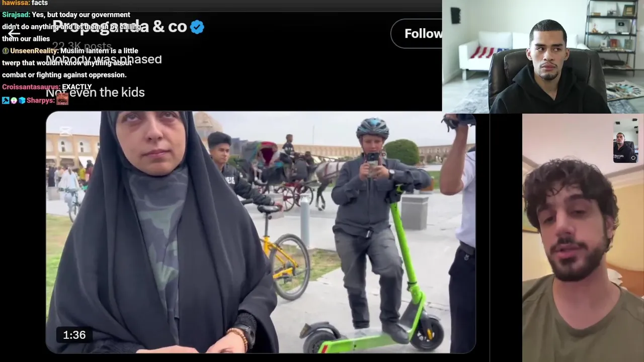This screenshot has height=362, width=644.
Task: Click the blue verified badge after 'Propaganda & co'
Action: pyautogui.click(x=197, y=27)
